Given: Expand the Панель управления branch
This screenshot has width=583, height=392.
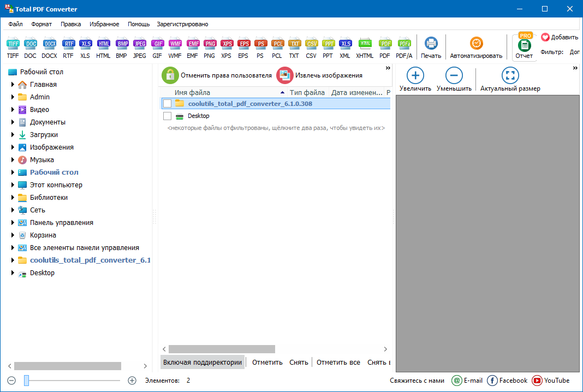Looking at the screenshot, I should pyautogui.click(x=13, y=222).
